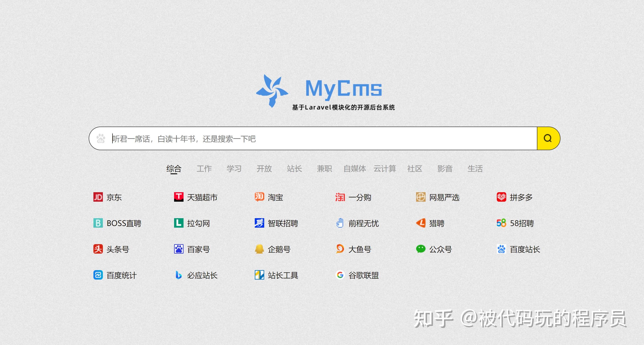644x345 pixels.
Task: Switch to the 影音 tab
Action: tap(445, 169)
